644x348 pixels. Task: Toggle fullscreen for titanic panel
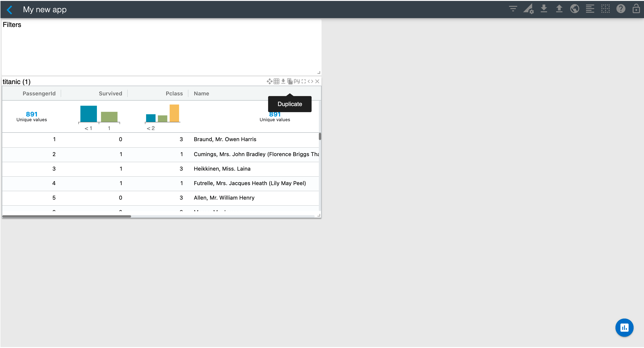point(303,81)
